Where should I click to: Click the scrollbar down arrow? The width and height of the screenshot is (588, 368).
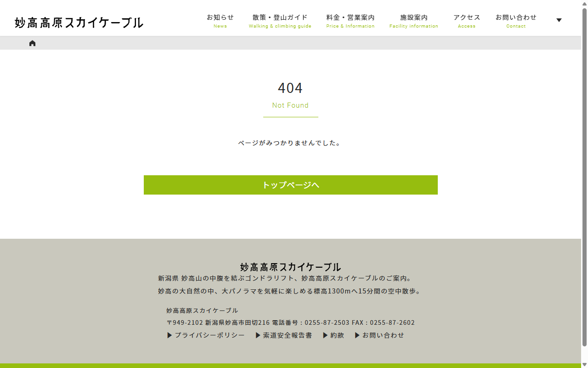584,364
